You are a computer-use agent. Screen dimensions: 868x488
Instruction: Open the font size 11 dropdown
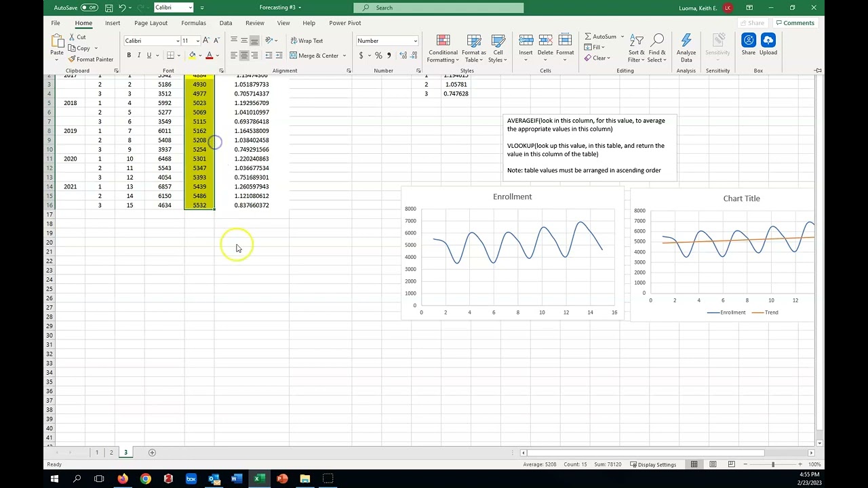(x=197, y=41)
